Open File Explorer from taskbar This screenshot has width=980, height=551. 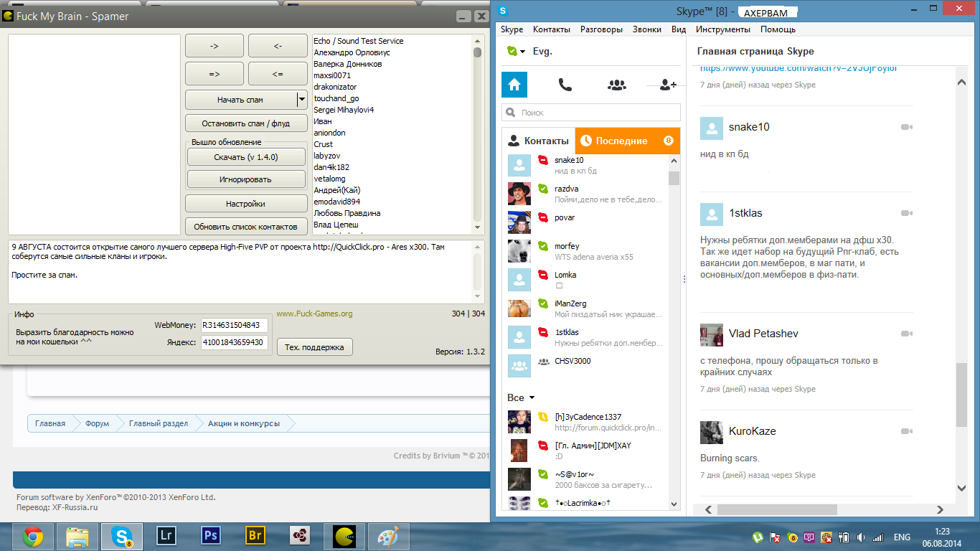(77, 536)
